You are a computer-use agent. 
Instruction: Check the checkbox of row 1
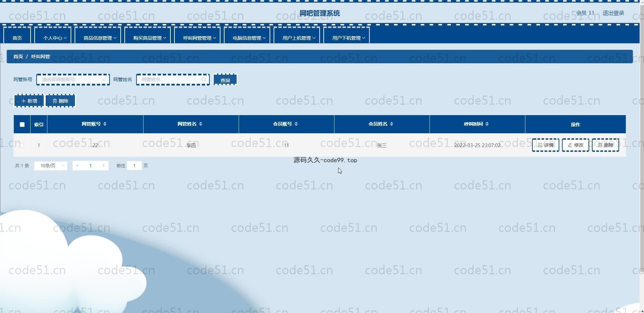click(22, 145)
